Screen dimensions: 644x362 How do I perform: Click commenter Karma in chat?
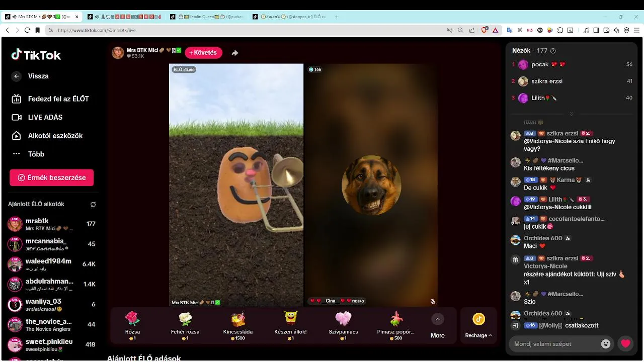coord(566,180)
